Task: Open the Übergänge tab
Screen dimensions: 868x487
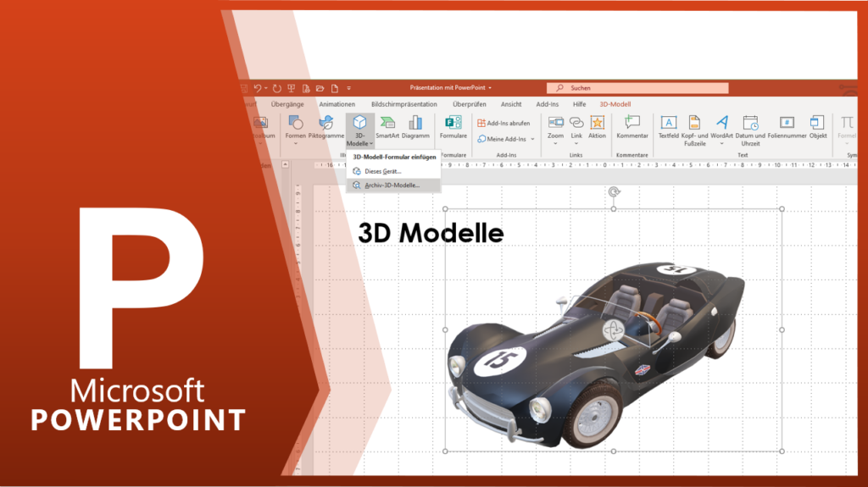Action: tap(287, 104)
